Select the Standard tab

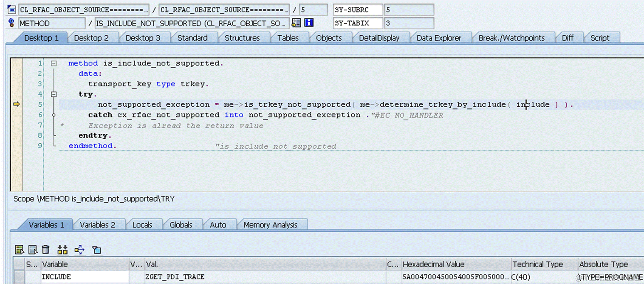click(x=192, y=38)
